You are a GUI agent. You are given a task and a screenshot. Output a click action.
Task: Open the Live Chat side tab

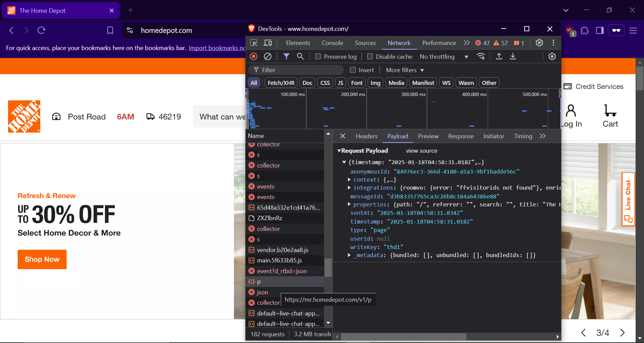pos(628,199)
